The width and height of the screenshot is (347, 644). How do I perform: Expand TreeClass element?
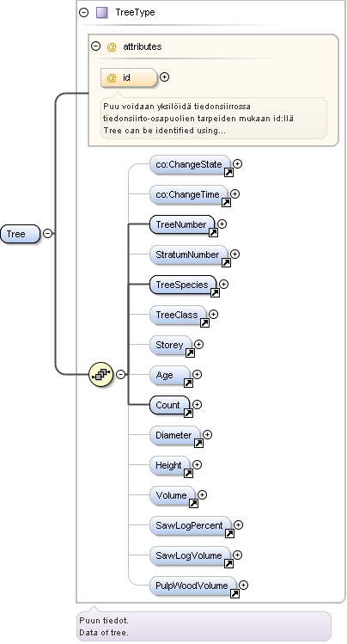pyautogui.click(x=213, y=314)
